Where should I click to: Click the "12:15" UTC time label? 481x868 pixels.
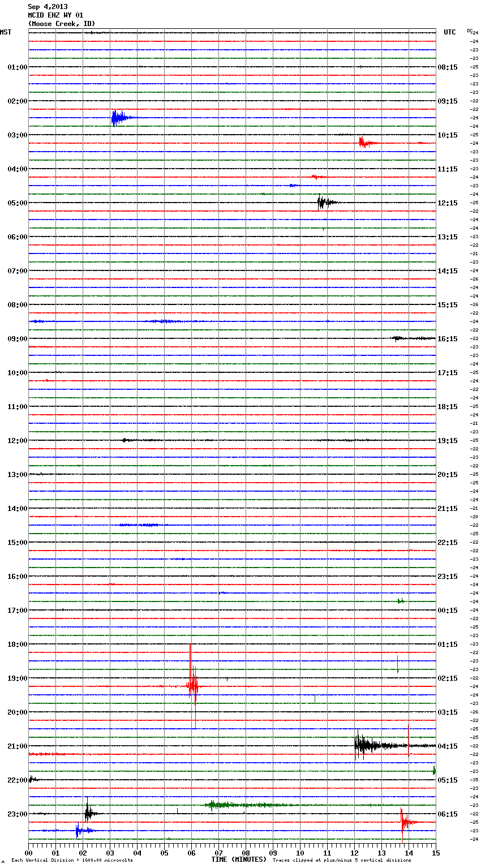click(448, 203)
